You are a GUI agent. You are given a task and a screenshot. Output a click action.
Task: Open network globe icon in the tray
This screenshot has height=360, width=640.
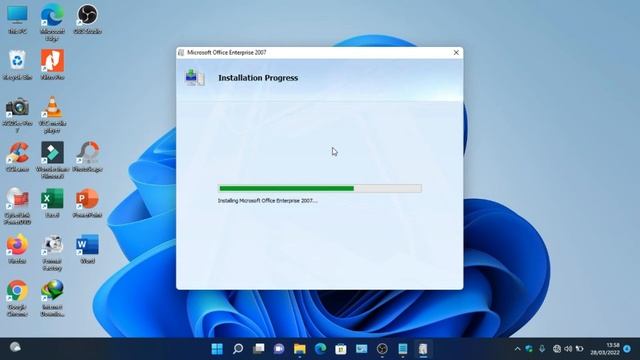coord(557,349)
